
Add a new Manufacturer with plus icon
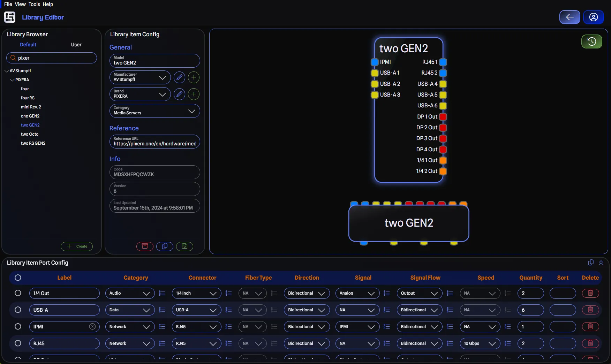tap(194, 77)
